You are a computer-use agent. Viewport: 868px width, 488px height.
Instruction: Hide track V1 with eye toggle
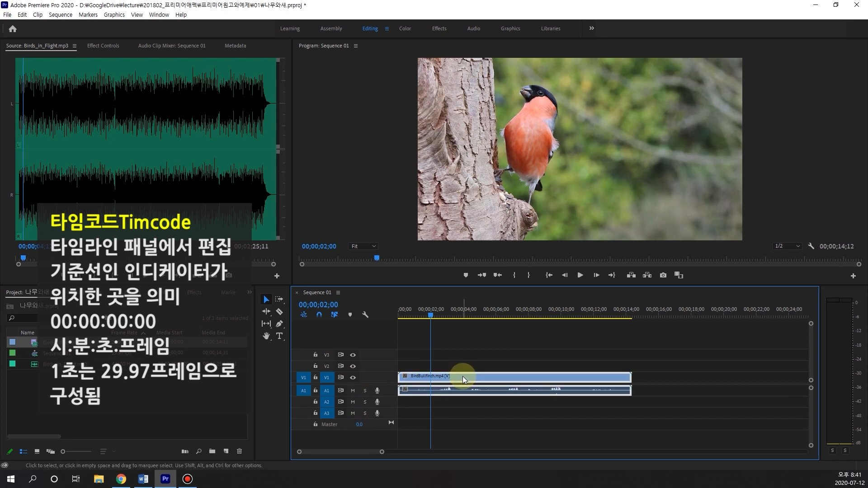(353, 377)
